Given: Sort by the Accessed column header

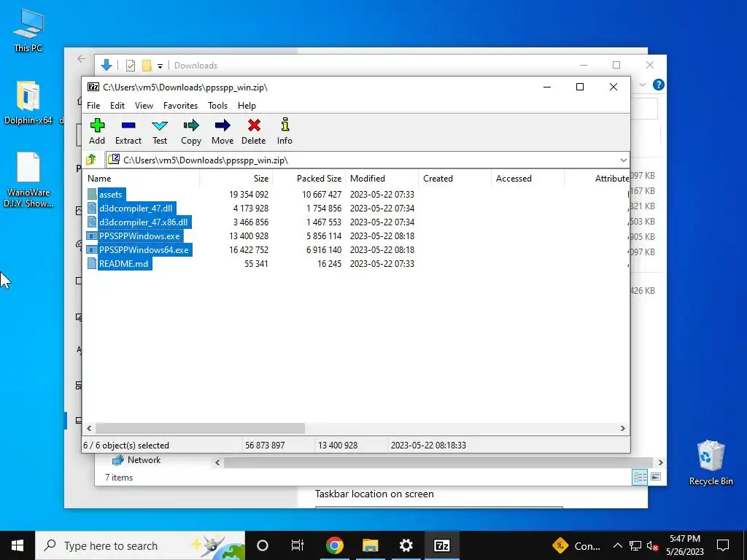Looking at the screenshot, I should pyautogui.click(x=528, y=179).
